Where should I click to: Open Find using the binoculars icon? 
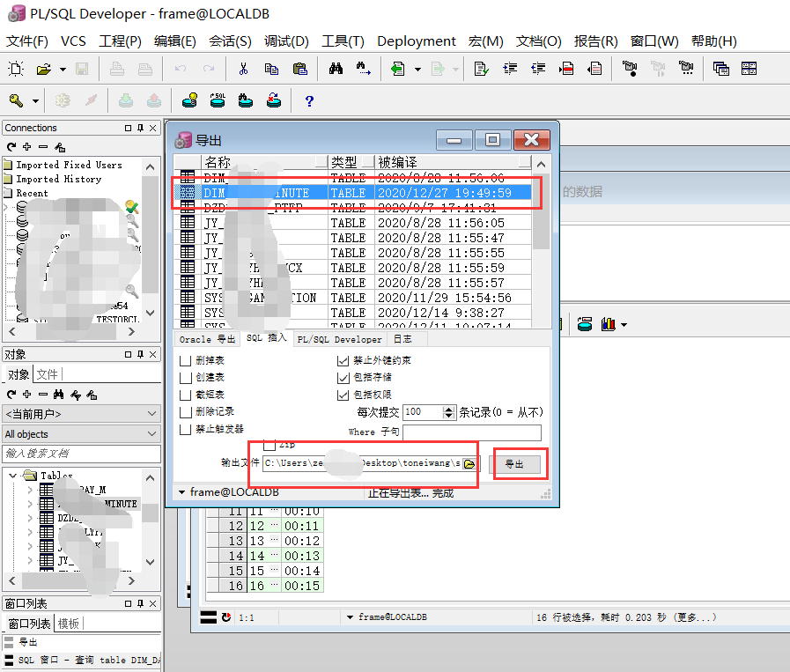[334, 68]
